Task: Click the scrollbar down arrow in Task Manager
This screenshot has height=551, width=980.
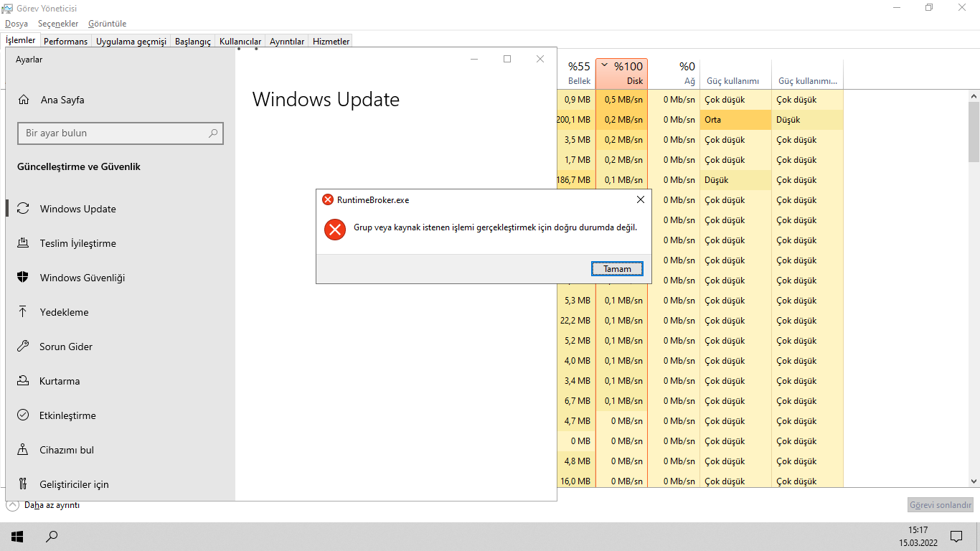Action: coord(974,481)
